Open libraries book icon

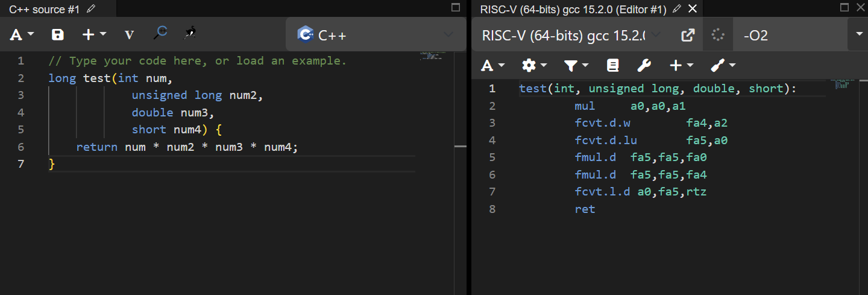(612, 65)
